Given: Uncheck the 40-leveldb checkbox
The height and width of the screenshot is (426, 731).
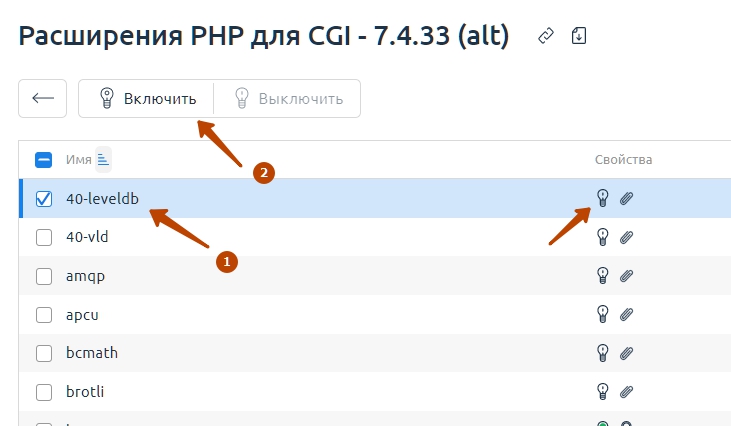Looking at the screenshot, I should [x=44, y=199].
